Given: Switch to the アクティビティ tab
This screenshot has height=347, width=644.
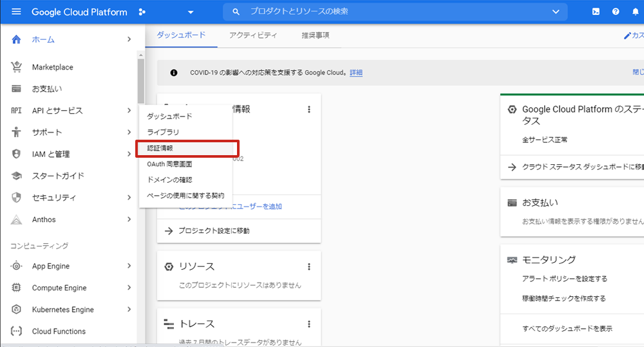Looking at the screenshot, I should [253, 35].
